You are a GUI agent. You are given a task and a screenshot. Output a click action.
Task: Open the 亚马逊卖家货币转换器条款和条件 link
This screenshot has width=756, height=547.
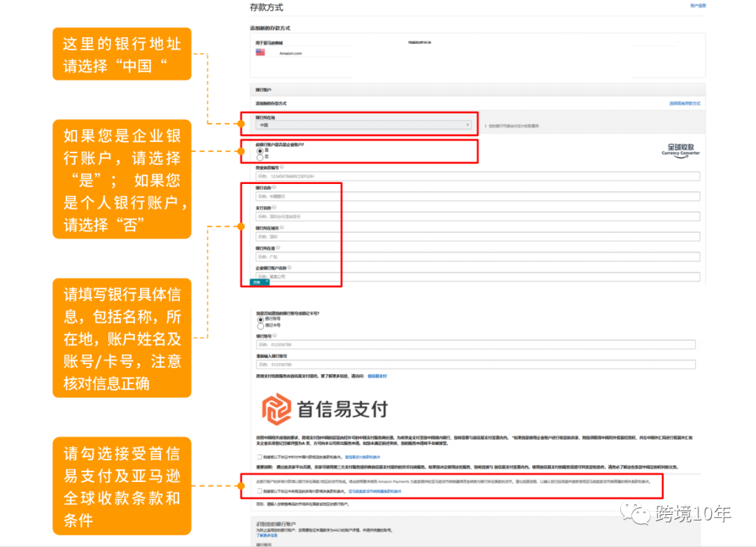point(374,491)
